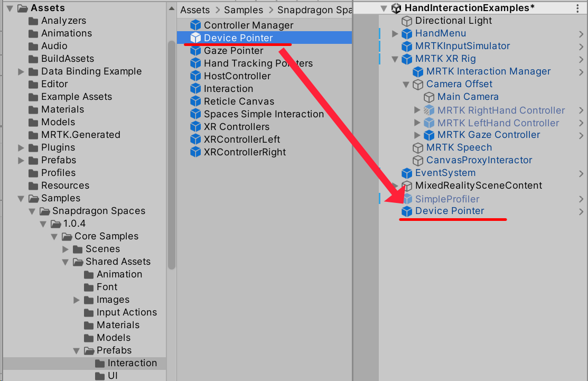Open MRTK Interaction Manager prefab chevron
This screenshot has height=381, width=588.
click(581, 72)
